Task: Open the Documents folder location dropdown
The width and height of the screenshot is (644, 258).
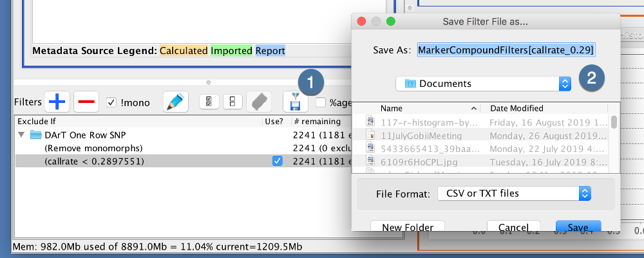Action: (484, 84)
